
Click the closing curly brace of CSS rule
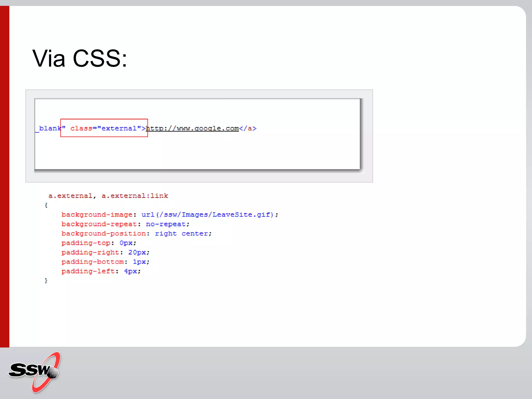click(x=46, y=281)
